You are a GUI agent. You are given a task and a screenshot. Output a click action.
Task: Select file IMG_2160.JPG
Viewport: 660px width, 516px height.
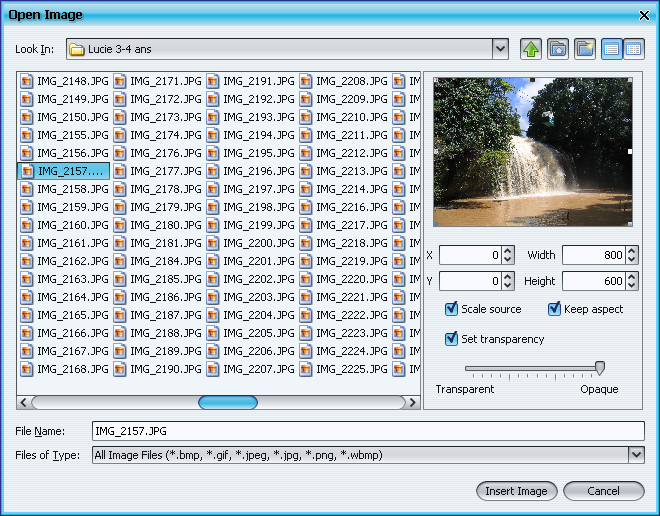tap(64, 225)
